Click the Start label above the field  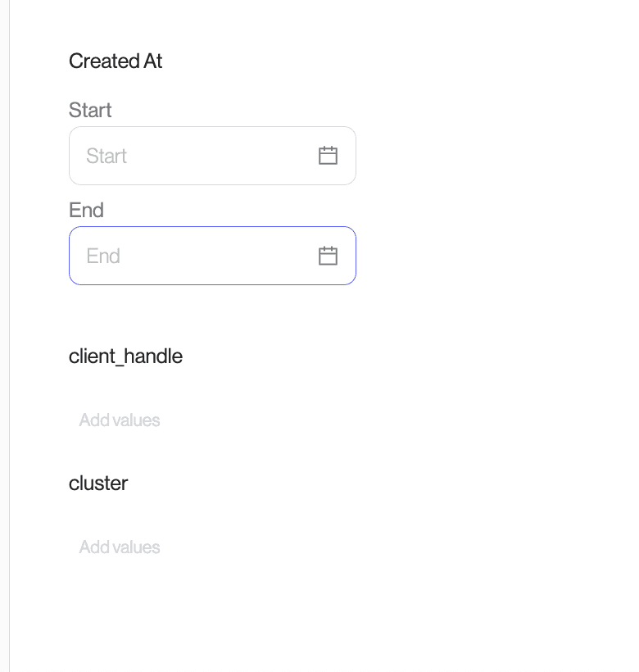(x=90, y=111)
